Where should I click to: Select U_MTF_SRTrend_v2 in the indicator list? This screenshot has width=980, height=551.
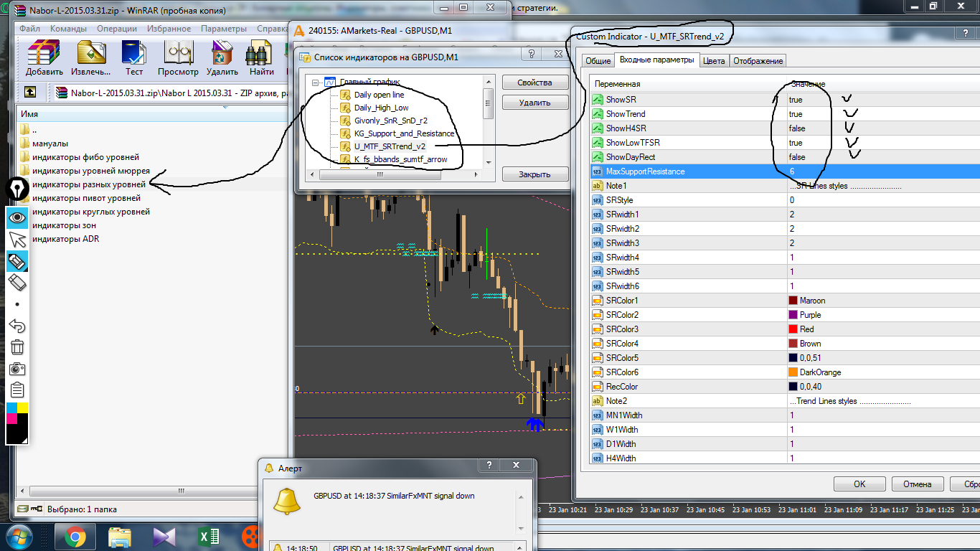tap(390, 146)
